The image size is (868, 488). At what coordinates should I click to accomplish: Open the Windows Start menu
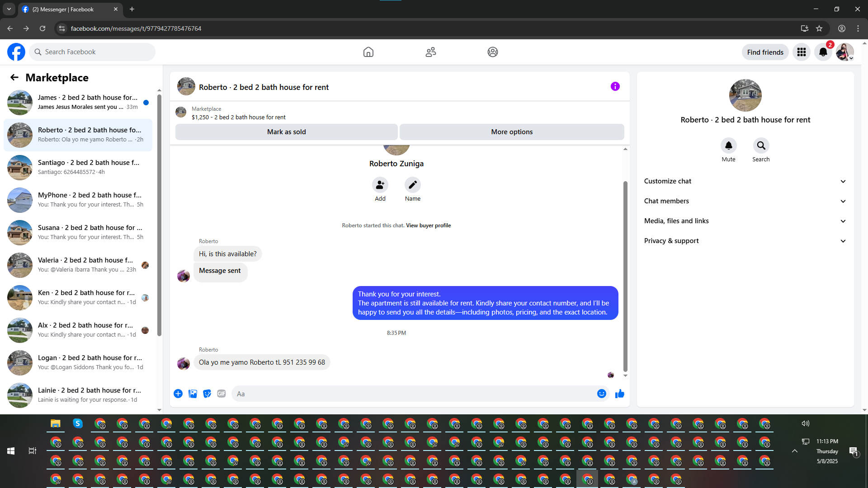click(x=11, y=451)
